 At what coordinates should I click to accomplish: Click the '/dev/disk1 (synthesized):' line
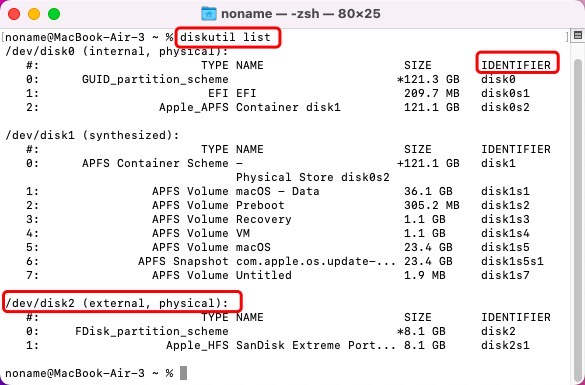point(92,135)
